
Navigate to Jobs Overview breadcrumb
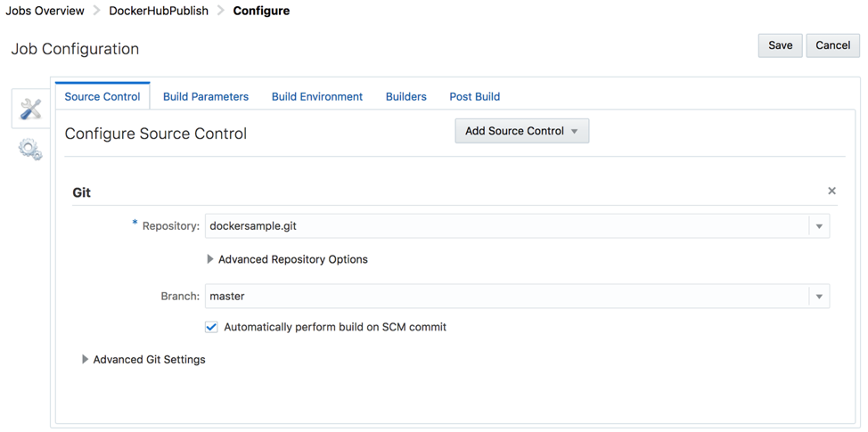(45, 11)
